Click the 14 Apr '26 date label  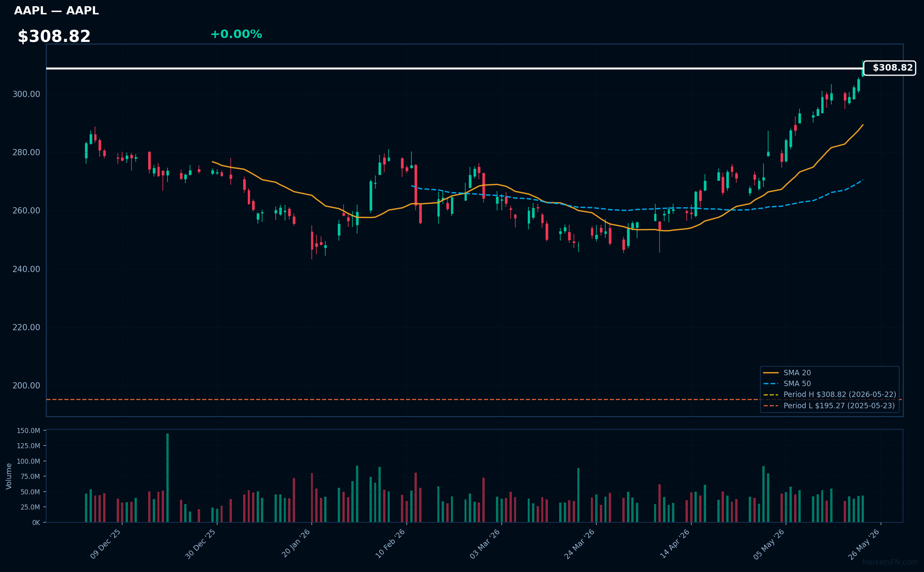tap(675, 544)
